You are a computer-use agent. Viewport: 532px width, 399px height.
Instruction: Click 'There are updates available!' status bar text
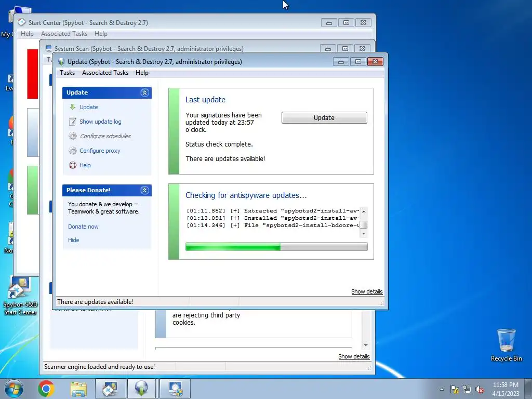(95, 302)
